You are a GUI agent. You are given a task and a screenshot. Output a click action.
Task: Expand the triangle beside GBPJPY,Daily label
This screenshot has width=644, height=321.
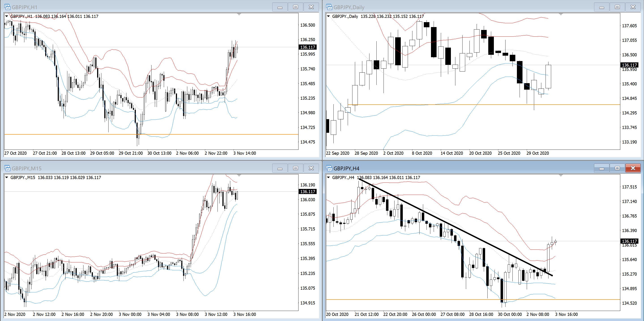(328, 16)
